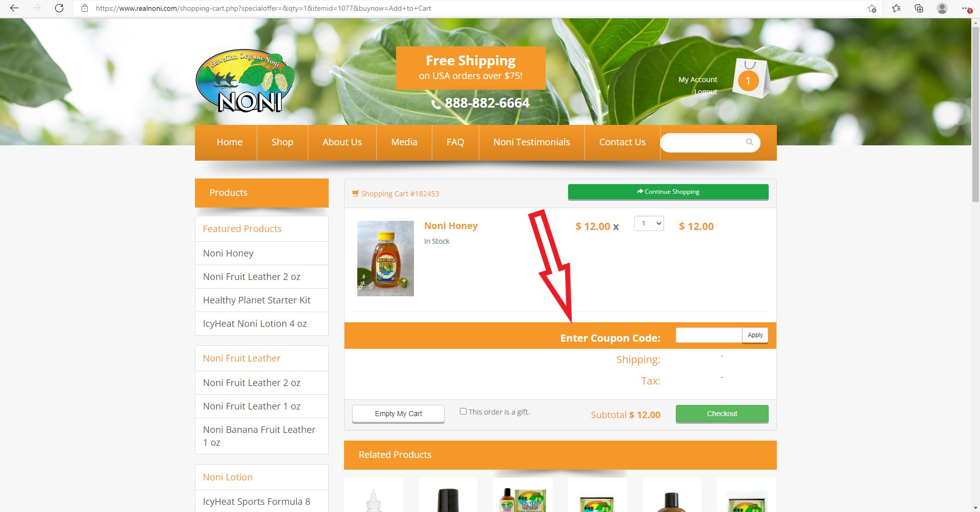Open Noni Fruit Leather category heading
Viewport: 980px width, 512px height.
tap(241, 359)
